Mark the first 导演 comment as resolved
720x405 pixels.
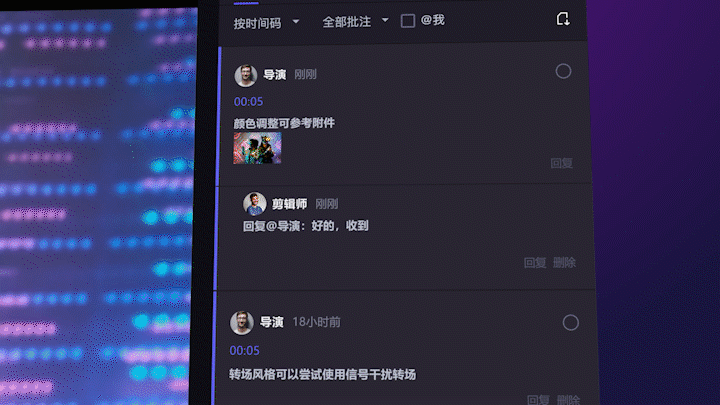(563, 71)
